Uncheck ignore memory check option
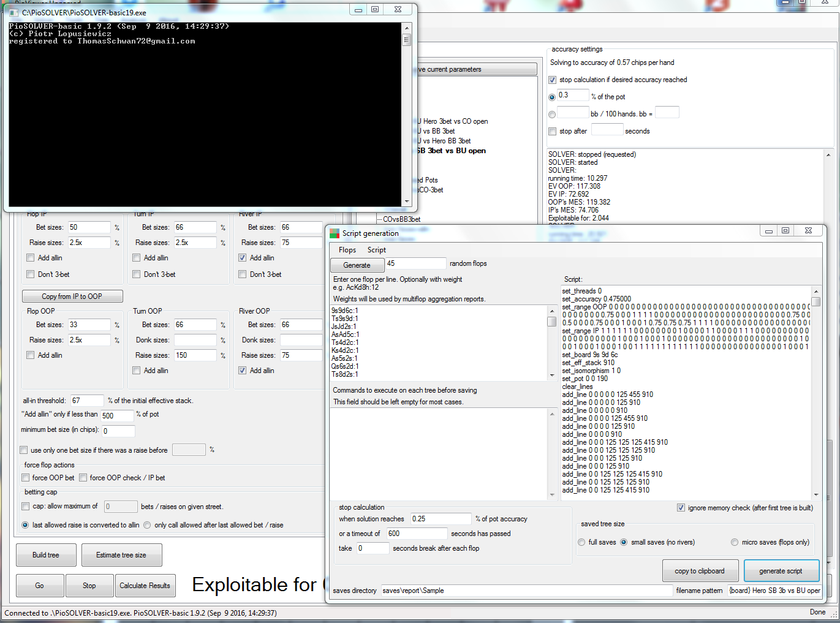 (x=681, y=508)
